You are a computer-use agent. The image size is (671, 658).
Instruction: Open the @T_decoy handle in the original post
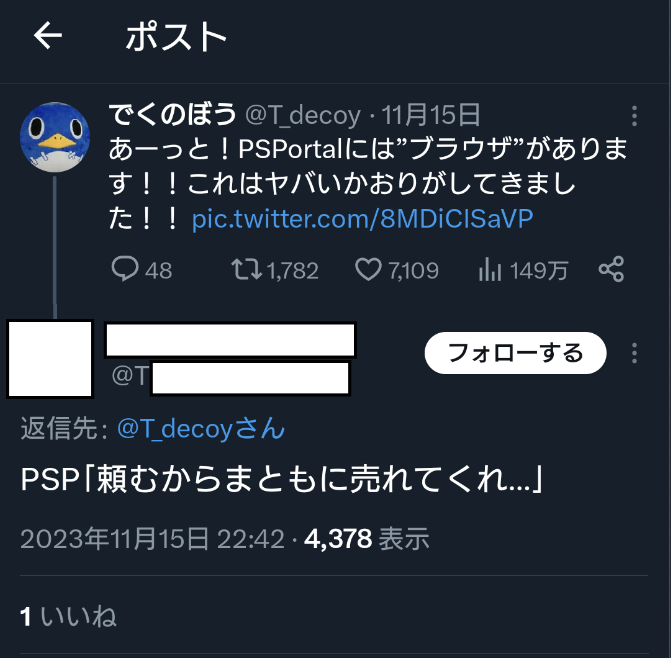pos(303,116)
